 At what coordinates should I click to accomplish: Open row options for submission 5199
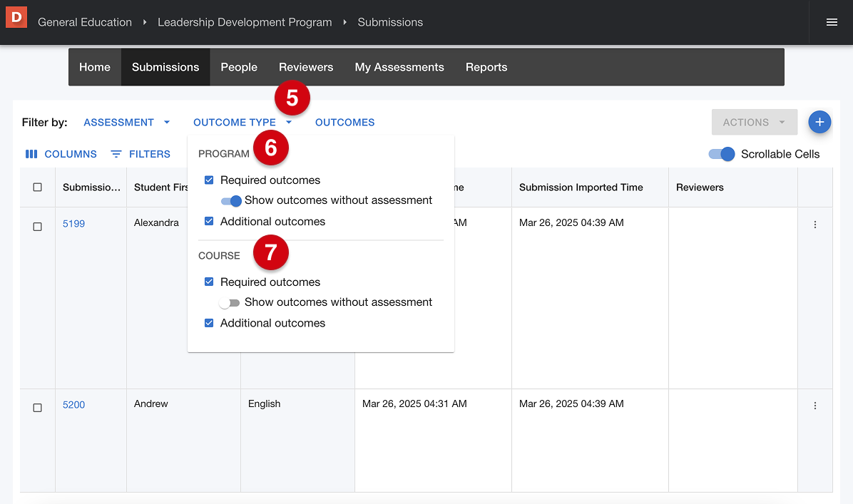point(815,225)
